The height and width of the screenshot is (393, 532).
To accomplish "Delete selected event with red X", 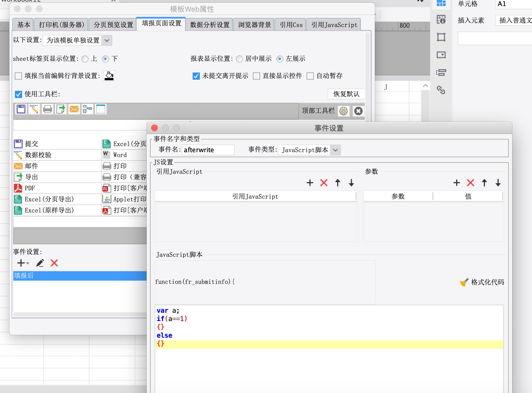I will click(x=54, y=263).
